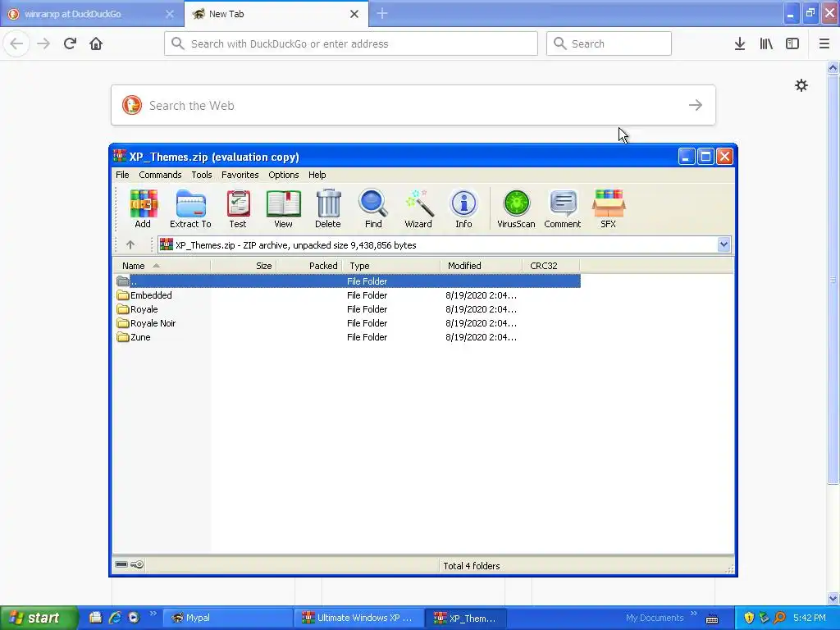Open the Commands menu

point(160,175)
